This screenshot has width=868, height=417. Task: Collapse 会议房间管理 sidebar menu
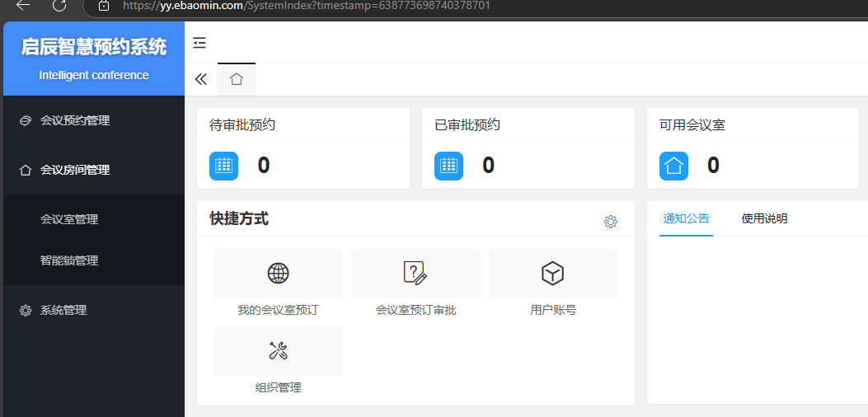[x=75, y=170]
